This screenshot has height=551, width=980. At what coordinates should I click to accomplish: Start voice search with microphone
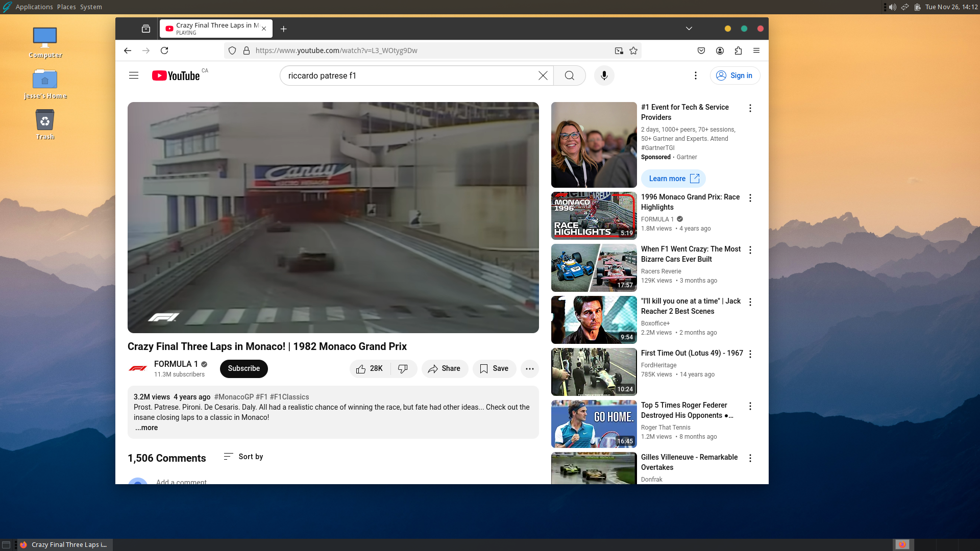pyautogui.click(x=604, y=76)
